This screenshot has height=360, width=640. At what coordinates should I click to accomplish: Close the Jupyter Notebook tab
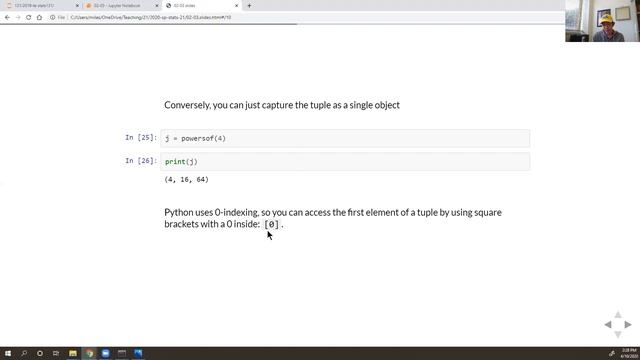(x=157, y=6)
